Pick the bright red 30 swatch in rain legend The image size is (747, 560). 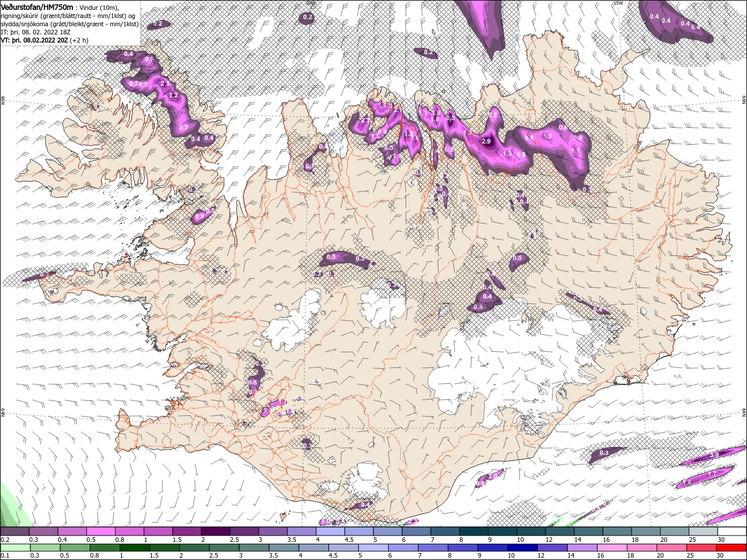pos(732,547)
